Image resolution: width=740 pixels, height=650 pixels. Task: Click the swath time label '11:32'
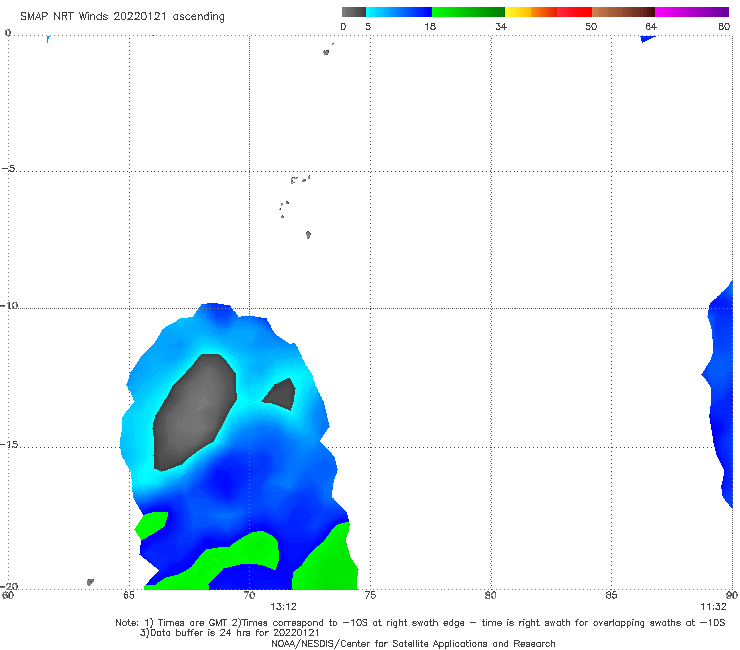tap(713, 607)
